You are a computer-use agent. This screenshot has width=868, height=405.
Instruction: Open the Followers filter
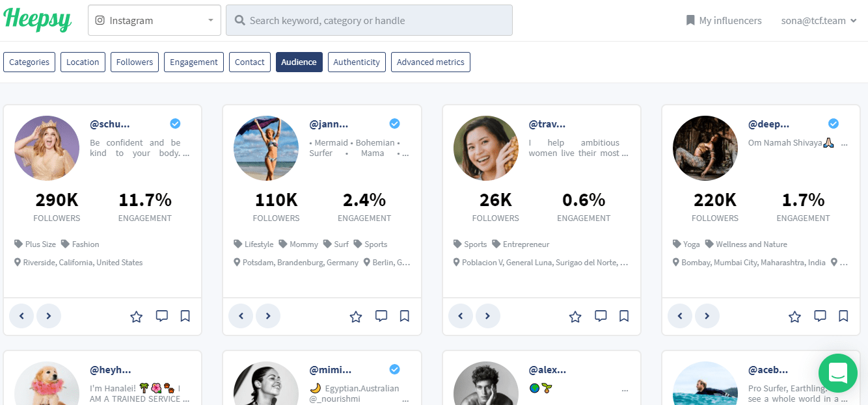pos(135,62)
